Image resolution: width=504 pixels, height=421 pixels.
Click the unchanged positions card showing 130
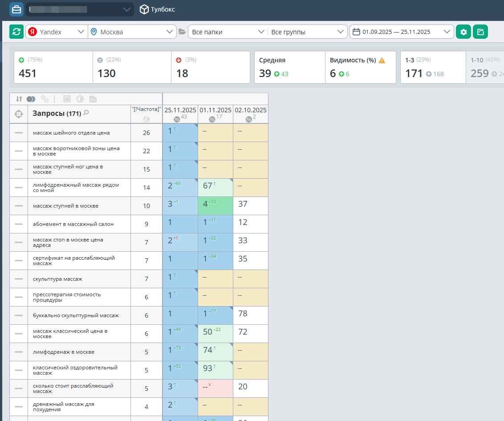tap(132, 67)
